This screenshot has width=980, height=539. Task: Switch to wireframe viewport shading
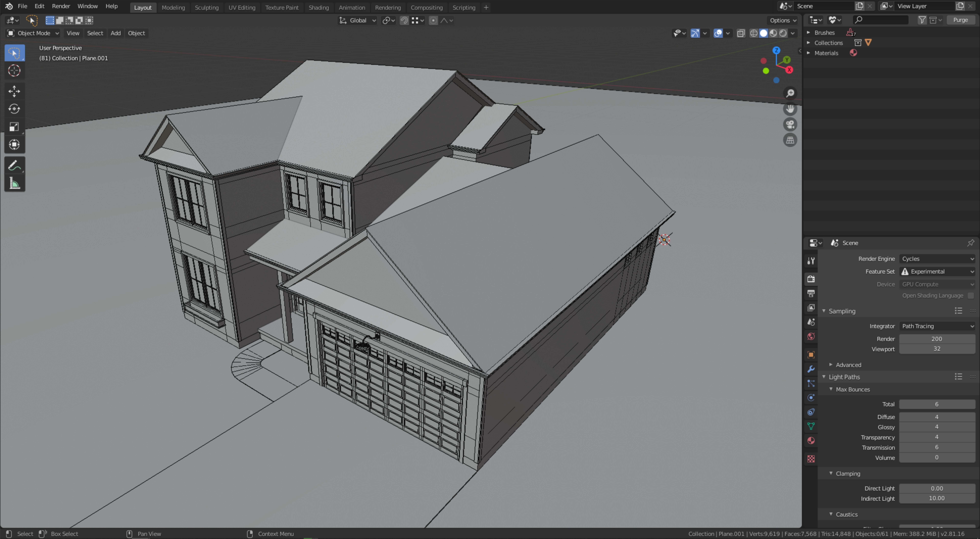[754, 33]
